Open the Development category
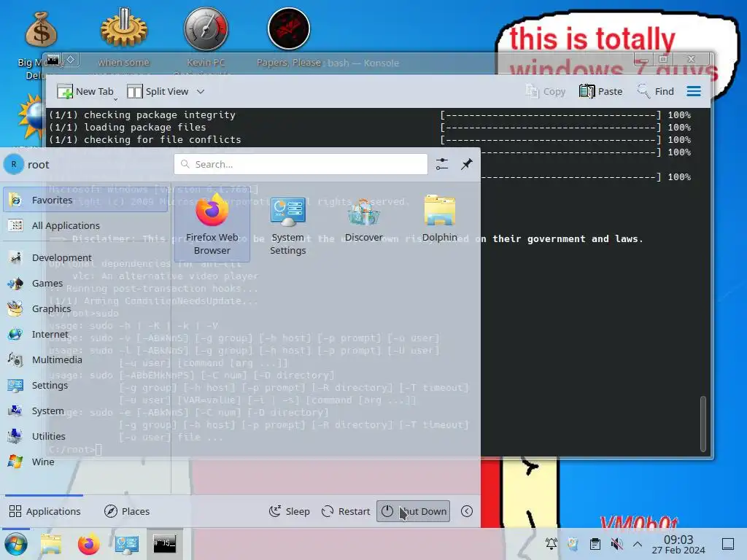Screen dimensions: 747x560 click(x=86, y=257)
